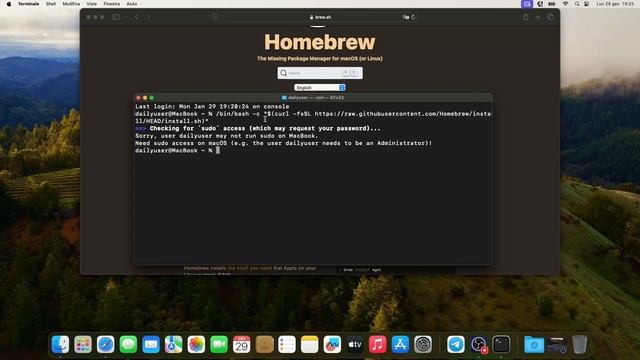Click the Homebrew search field
Image resolution: width=640 pixels, height=360 pixels.
pos(320,73)
